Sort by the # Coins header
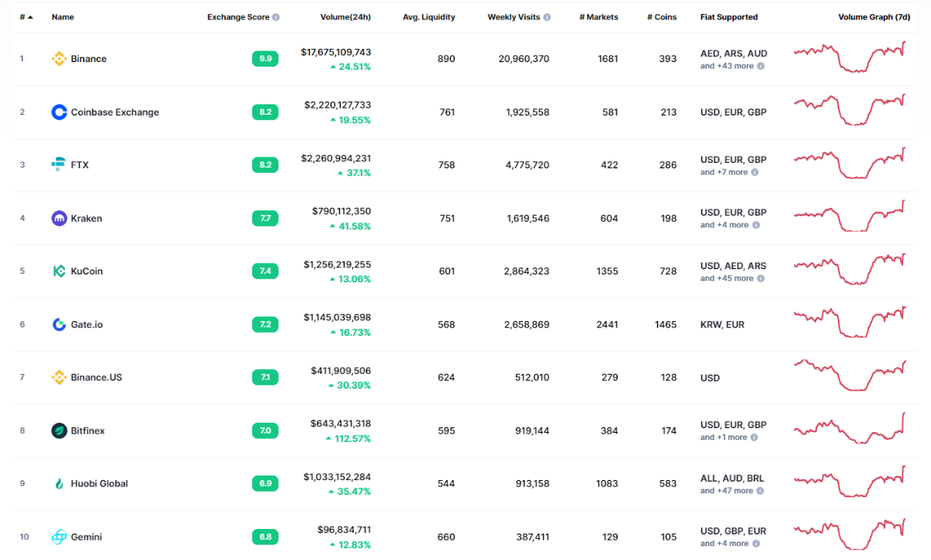The height and width of the screenshot is (560, 931). 662,17
